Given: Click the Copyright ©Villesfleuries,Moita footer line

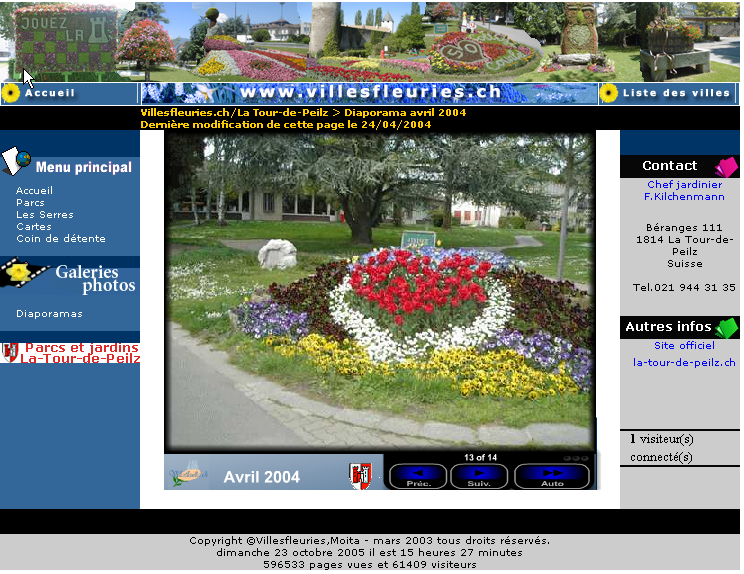Looking at the screenshot, I should tap(369, 540).
